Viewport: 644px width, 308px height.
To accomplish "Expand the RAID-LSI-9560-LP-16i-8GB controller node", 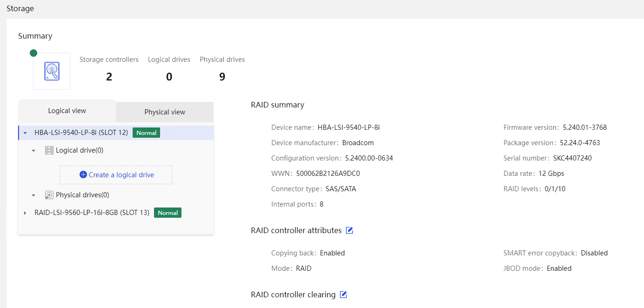I will click(x=25, y=213).
